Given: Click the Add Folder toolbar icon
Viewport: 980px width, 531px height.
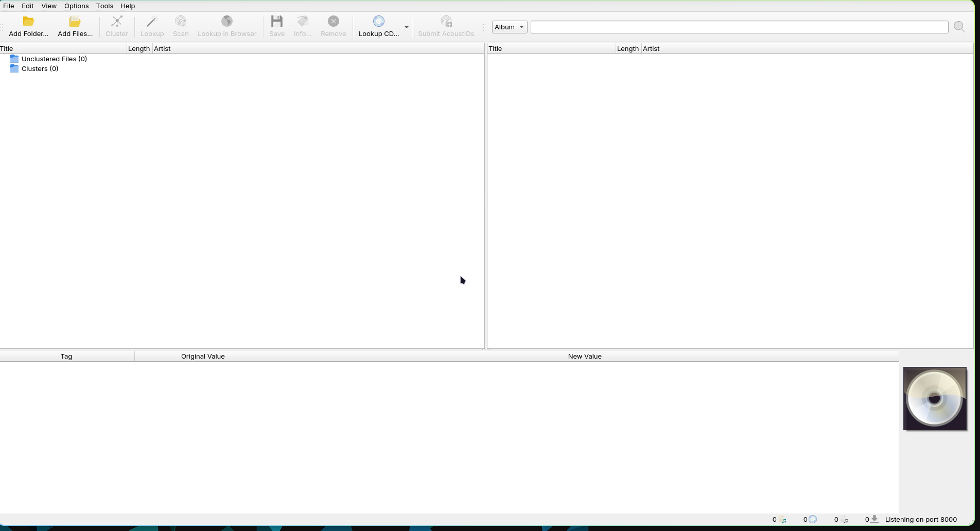Looking at the screenshot, I should pos(29,22).
